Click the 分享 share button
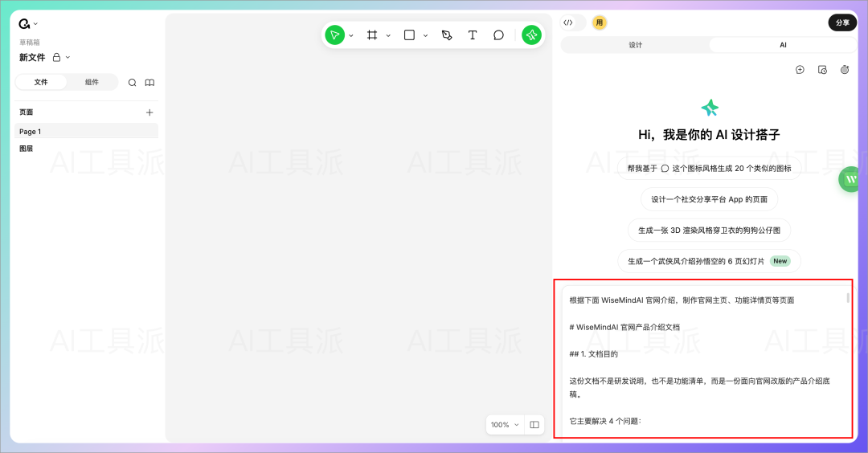The image size is (868, 453). tap(842, 22)
